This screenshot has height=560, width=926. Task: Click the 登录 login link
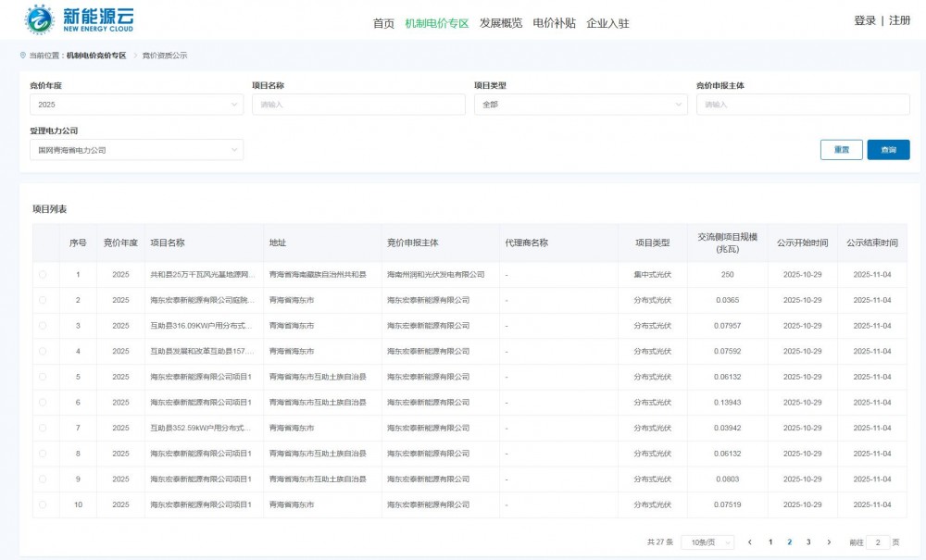[x=864, y=20]
